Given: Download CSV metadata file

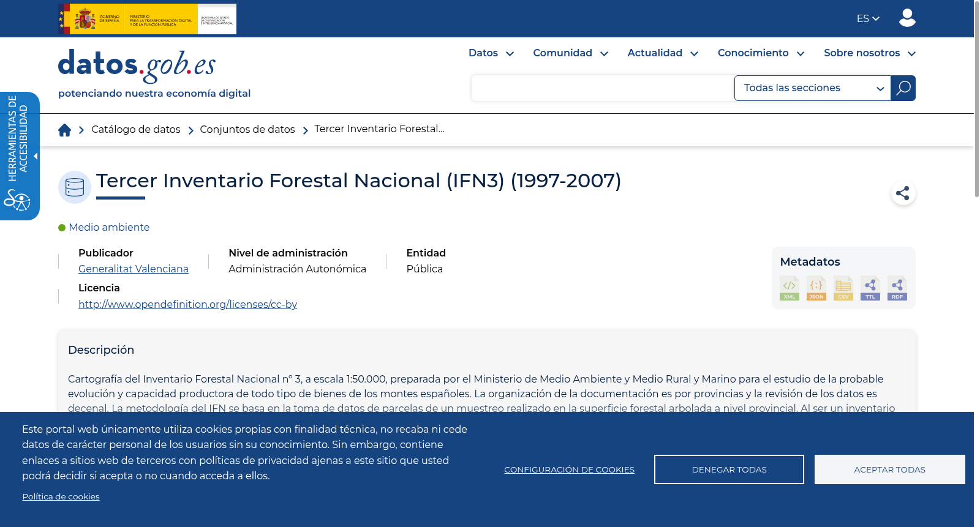Looking at the screenshot, I should tap(843, 288).
